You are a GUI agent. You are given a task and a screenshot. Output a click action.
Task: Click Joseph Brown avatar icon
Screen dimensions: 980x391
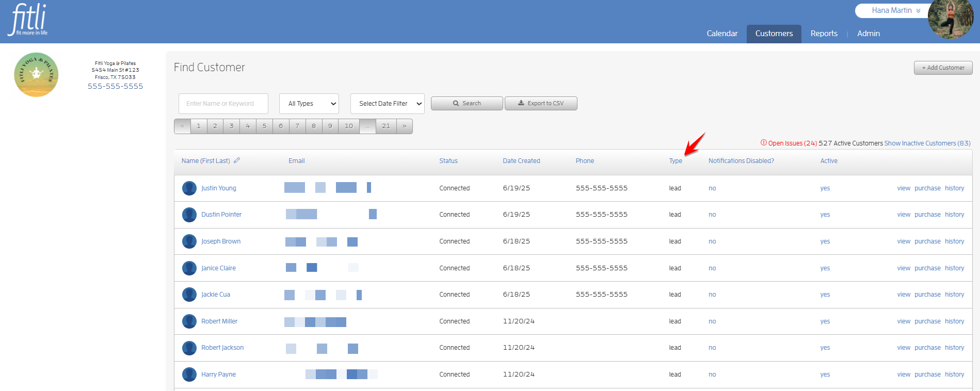tap(189, 241)
